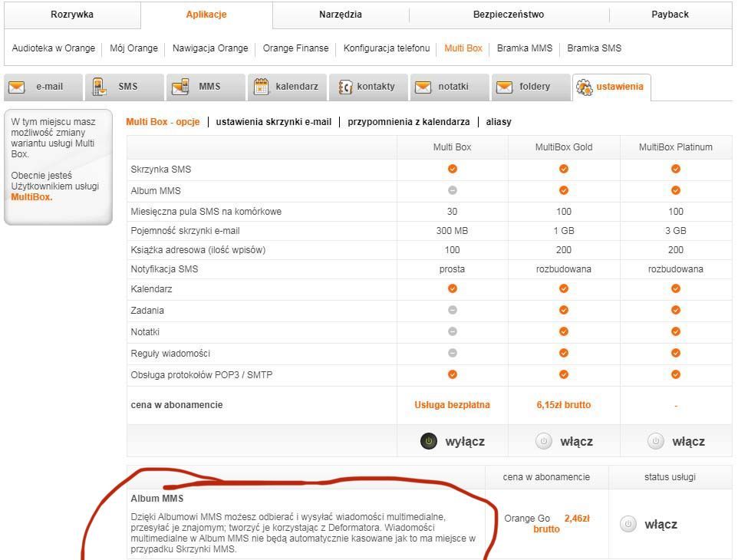Click the MMS tab icon
The width and height of the screenshot is (738, 560).
180,87
